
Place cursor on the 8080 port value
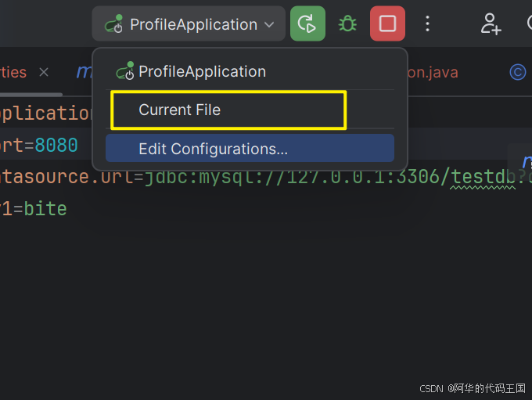(56, 146)
